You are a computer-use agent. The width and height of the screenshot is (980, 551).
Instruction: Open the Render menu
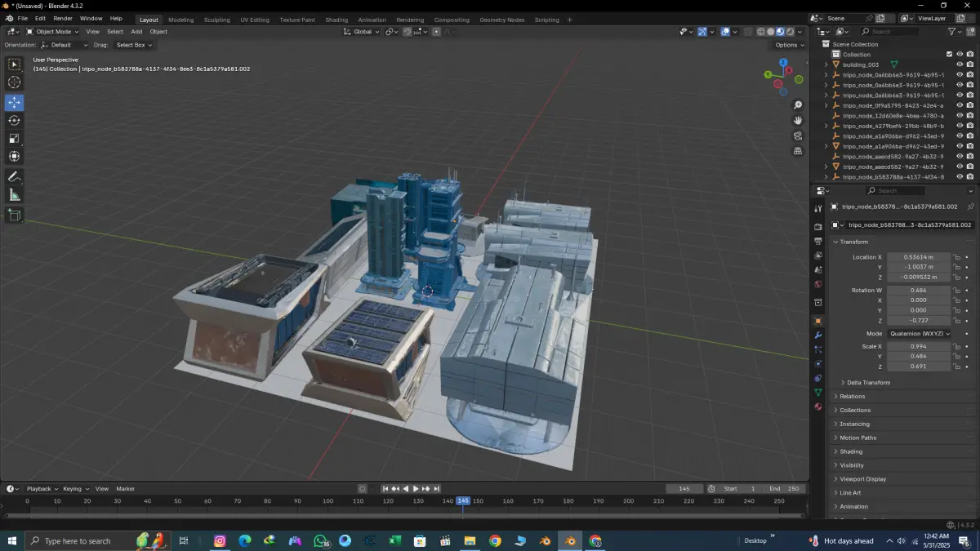pos(63,19)
